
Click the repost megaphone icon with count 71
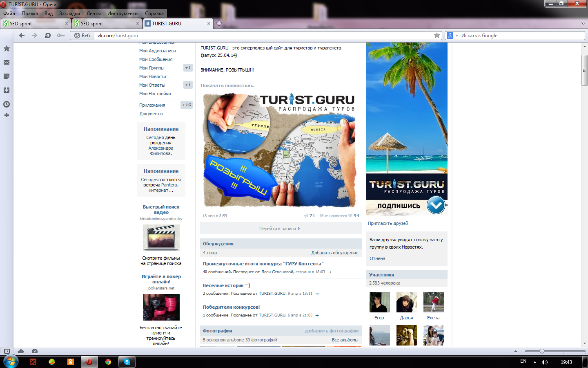point(309,216)
